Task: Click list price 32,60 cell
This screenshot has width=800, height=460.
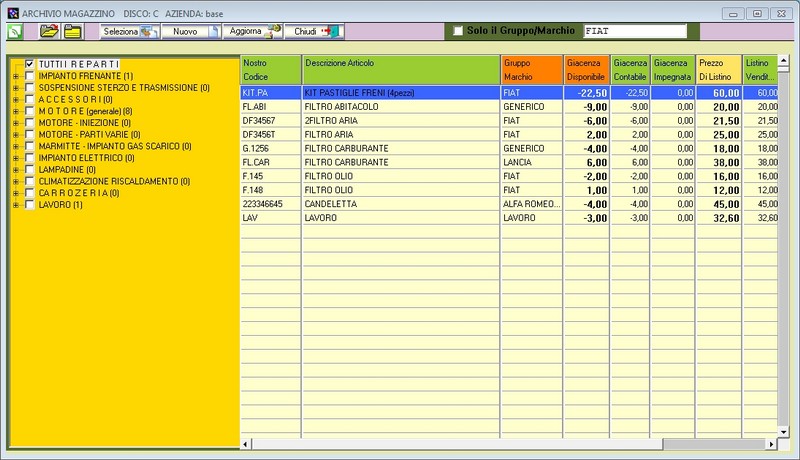Action: [718, 218]
